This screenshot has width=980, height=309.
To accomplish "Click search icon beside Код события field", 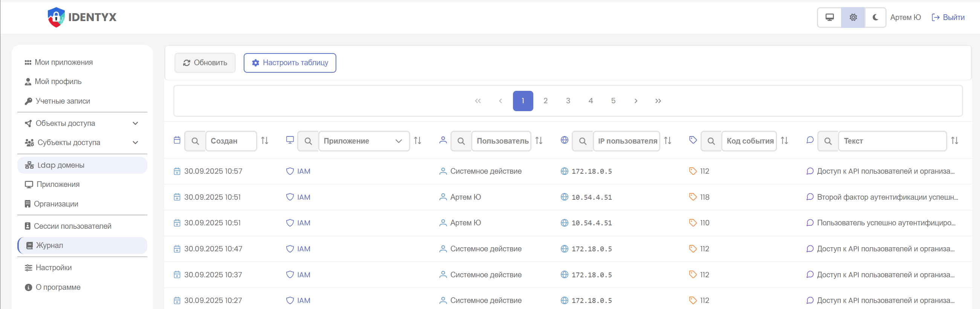I will 711,141.
